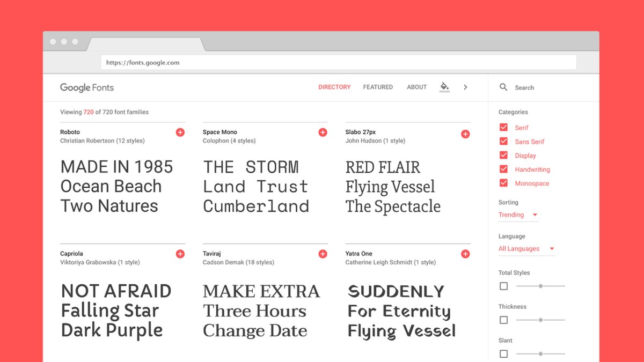This screenshot has width=644, height=362.
Task: Switch to the Directory tab
Action: pos(334,87)
